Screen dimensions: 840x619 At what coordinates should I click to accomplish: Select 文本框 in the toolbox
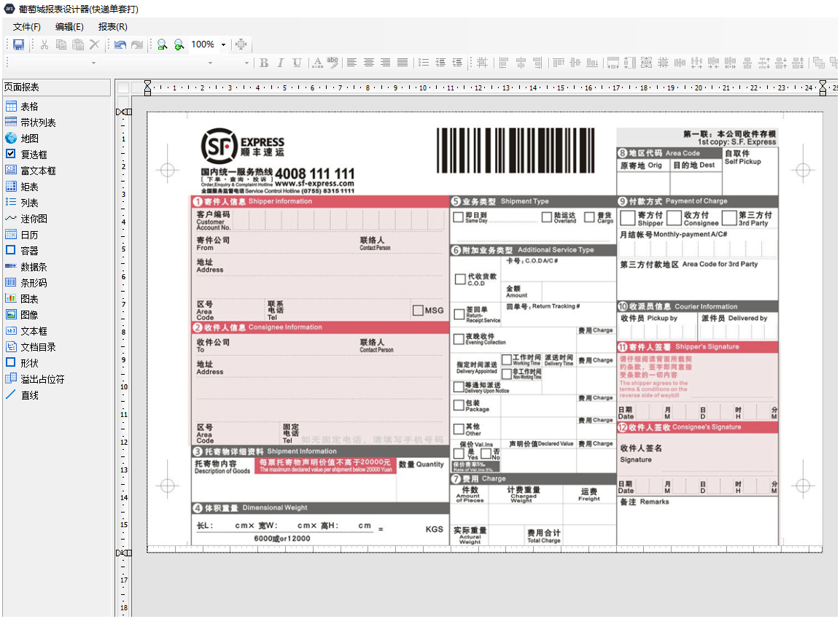tap(26, 331)
